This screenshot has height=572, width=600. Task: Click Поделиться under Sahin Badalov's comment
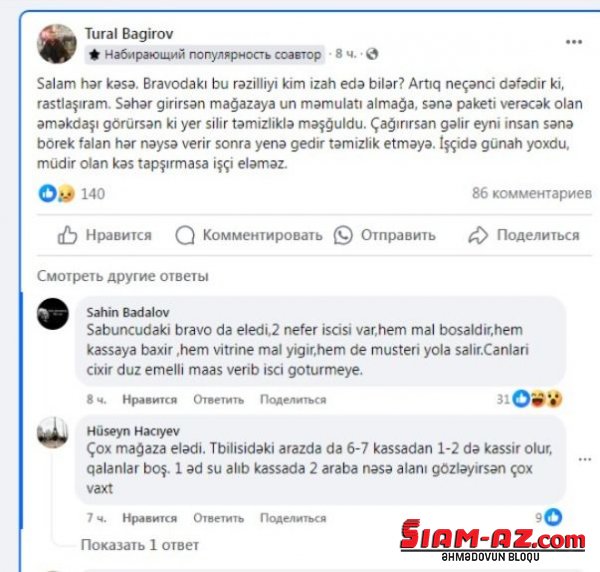tap(293, 399)
